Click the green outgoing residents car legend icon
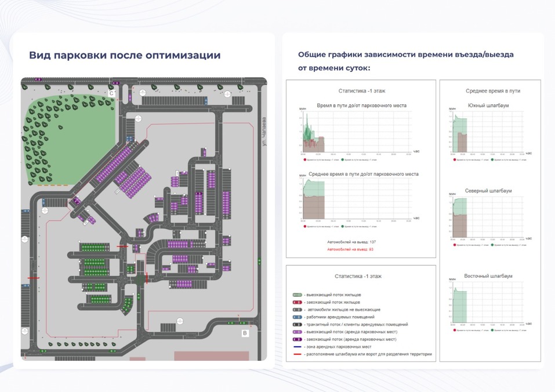Screen dimensions: 555x392 (x=296, y=295)
